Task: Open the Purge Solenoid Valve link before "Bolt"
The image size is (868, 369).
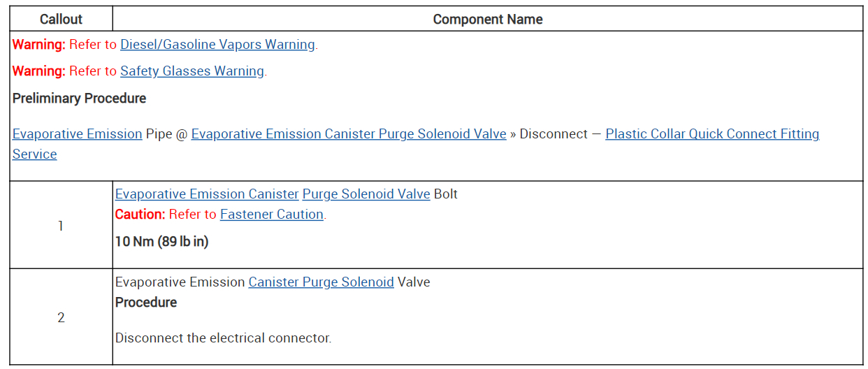Action: tap(366, 194)
